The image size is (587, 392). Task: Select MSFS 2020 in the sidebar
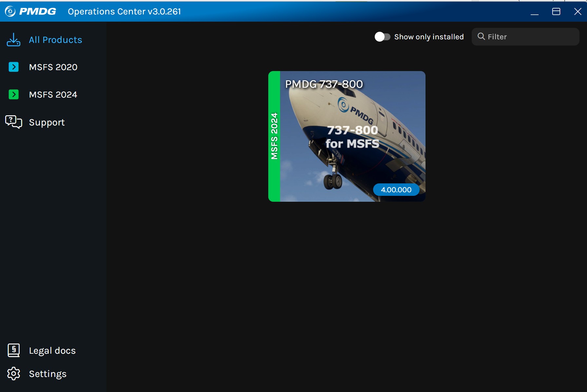[x=53, y=67]
